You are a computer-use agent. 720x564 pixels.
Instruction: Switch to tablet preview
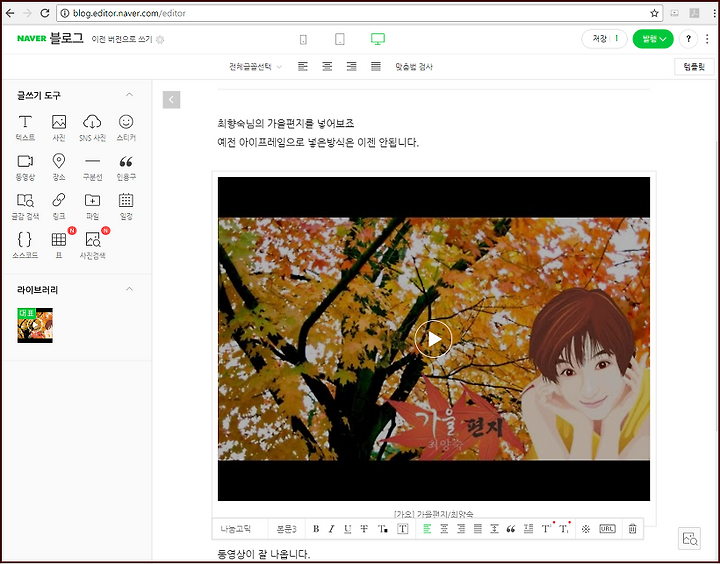[340, 39]
